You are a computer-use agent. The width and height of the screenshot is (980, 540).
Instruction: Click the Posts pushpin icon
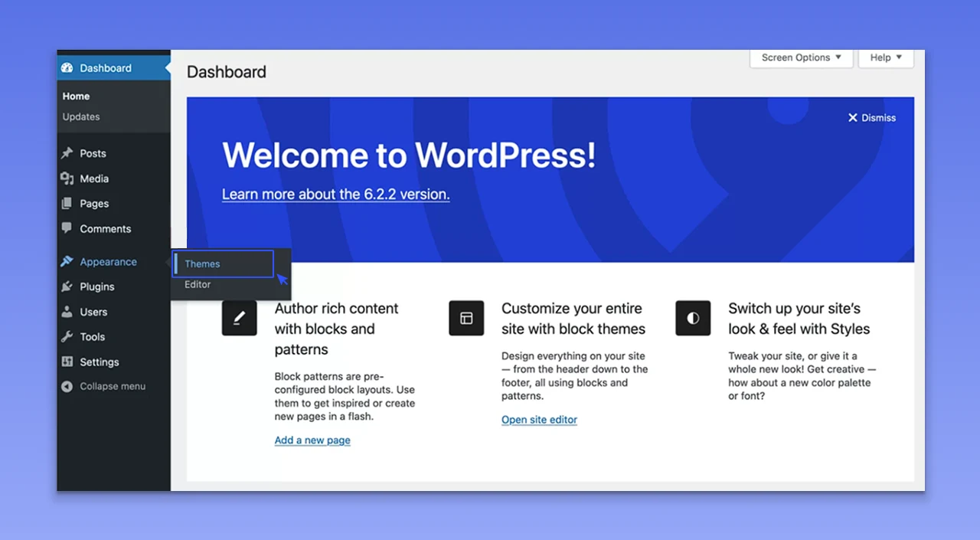(67, 153)
